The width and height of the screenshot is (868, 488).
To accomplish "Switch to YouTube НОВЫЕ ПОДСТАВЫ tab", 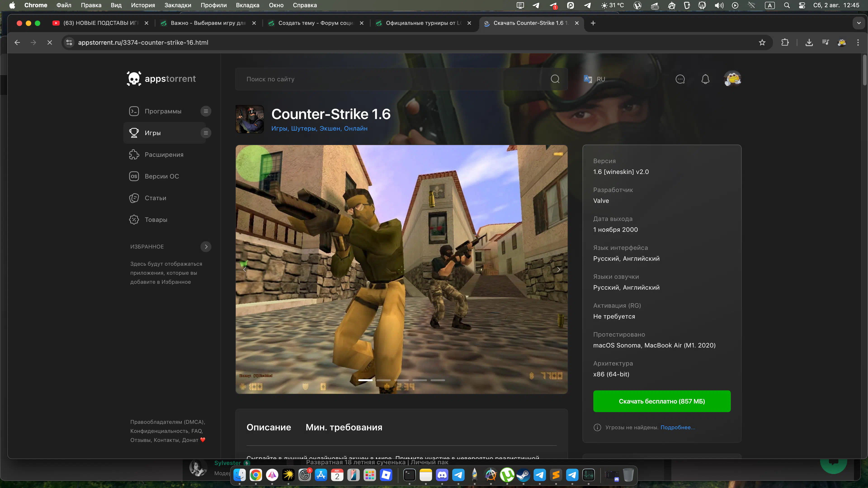I will point(101,23).
